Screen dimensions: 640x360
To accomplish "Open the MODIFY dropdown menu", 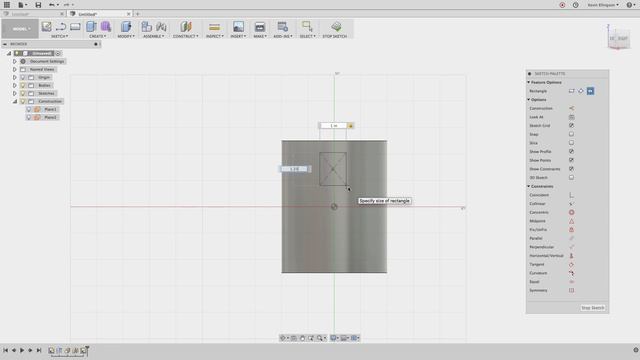I will click(126, 36).
